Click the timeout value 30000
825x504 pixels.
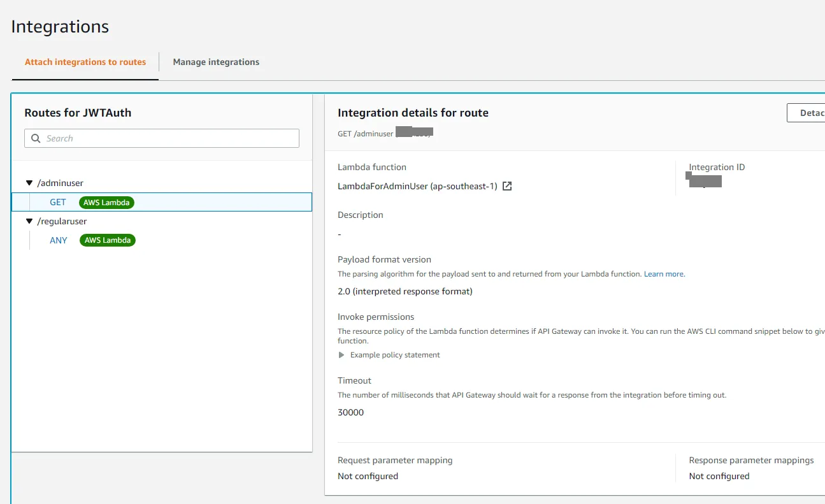(x=350, y=412)
